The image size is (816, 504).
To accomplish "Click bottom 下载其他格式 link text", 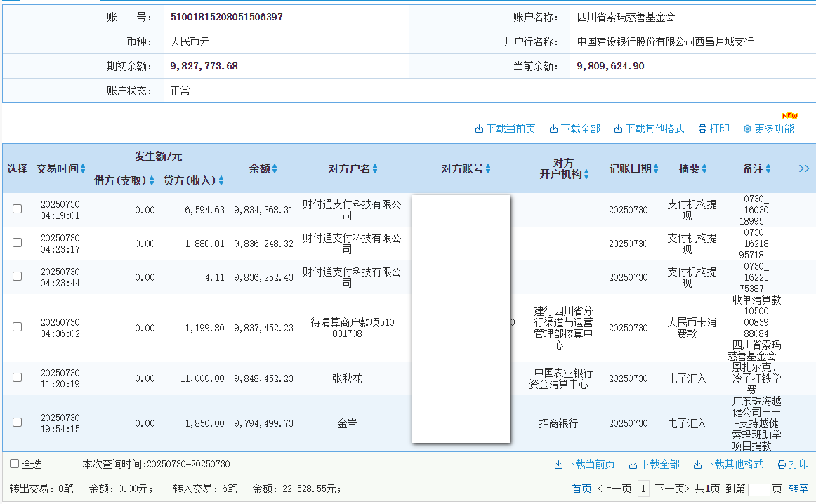I will click(x=735, y=465).
